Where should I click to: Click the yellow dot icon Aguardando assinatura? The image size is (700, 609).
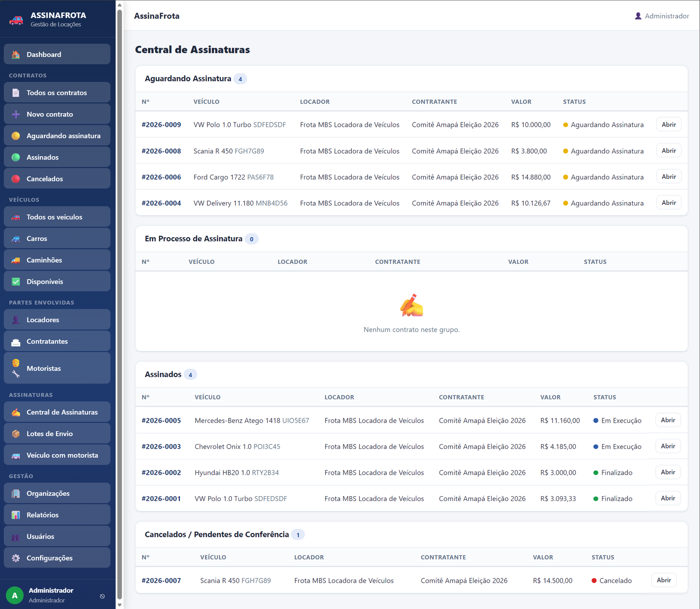[x=16, y=136]
